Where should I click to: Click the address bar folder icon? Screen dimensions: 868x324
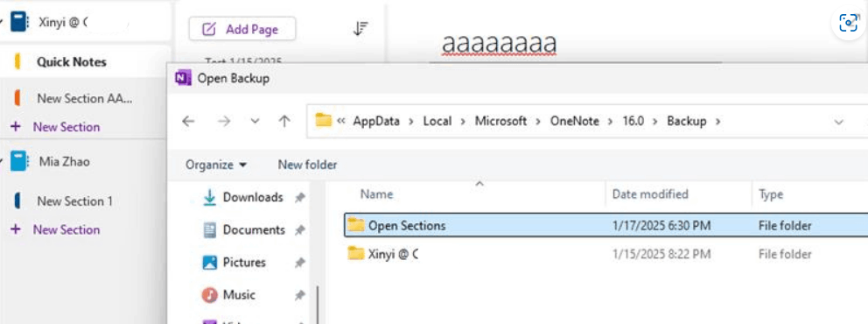[x=323, y=120]
